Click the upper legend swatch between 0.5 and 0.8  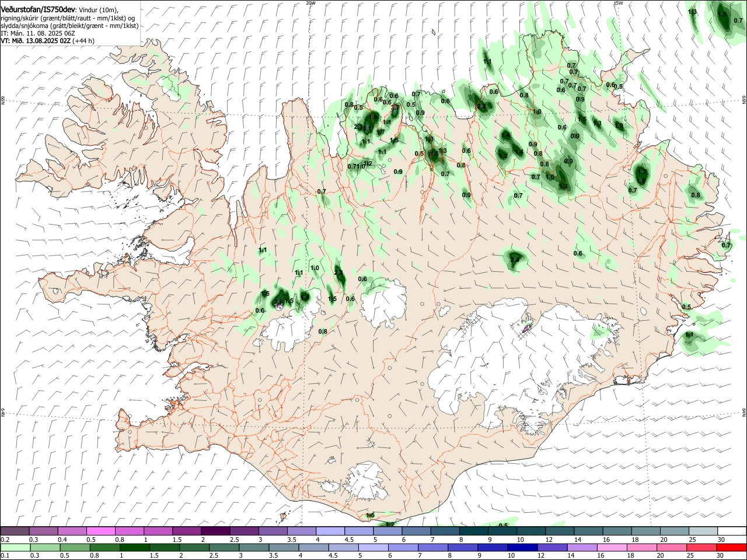coord(101,531)
